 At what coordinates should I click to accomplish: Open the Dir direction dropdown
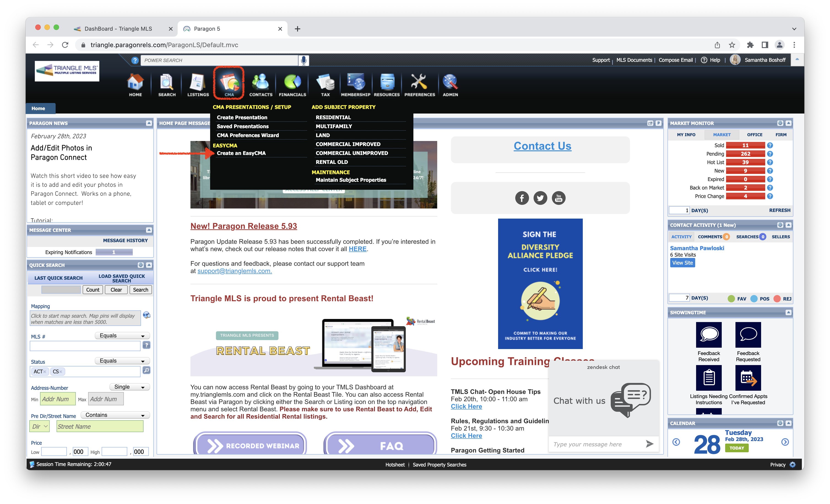point(40,426)
